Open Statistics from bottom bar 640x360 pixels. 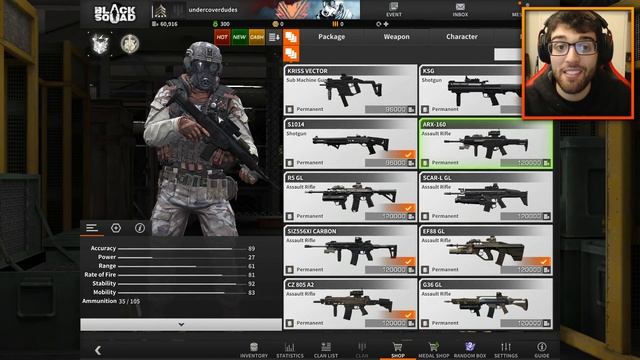pyautogui.click(x=290, y=350)
